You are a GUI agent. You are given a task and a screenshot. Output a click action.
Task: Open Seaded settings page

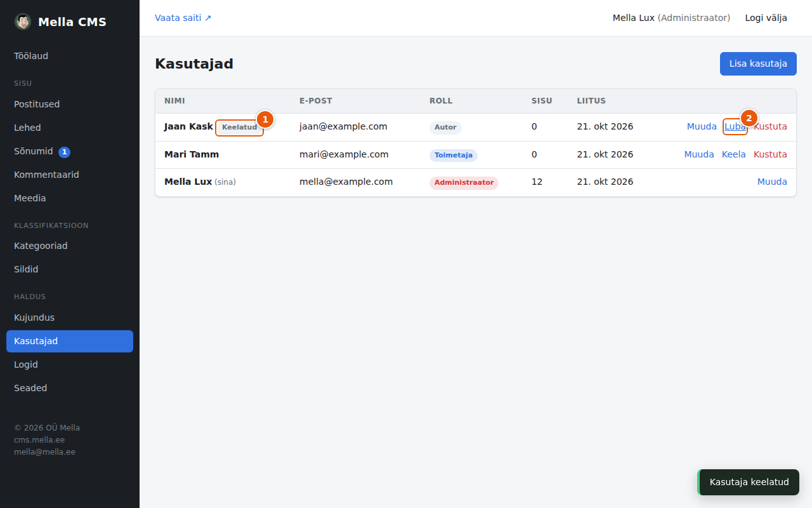point(70,388)
